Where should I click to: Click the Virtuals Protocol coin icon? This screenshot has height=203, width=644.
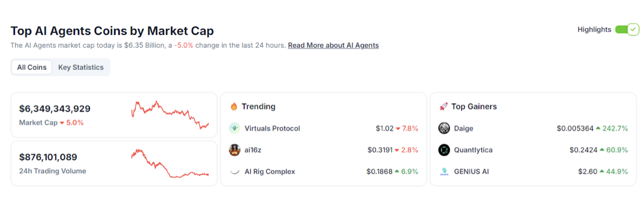point(235,128)
